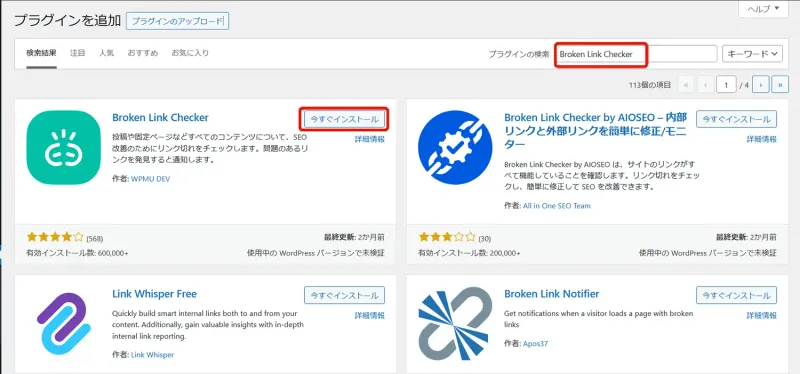Install Link Whisper Free plugin
The height and width of the screenshot is (374, 800).
(344, 295)
